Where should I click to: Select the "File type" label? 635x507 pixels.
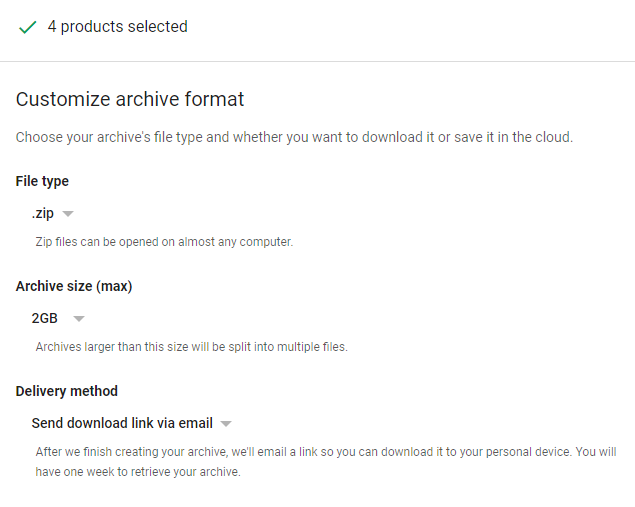(x=42, y=181)
